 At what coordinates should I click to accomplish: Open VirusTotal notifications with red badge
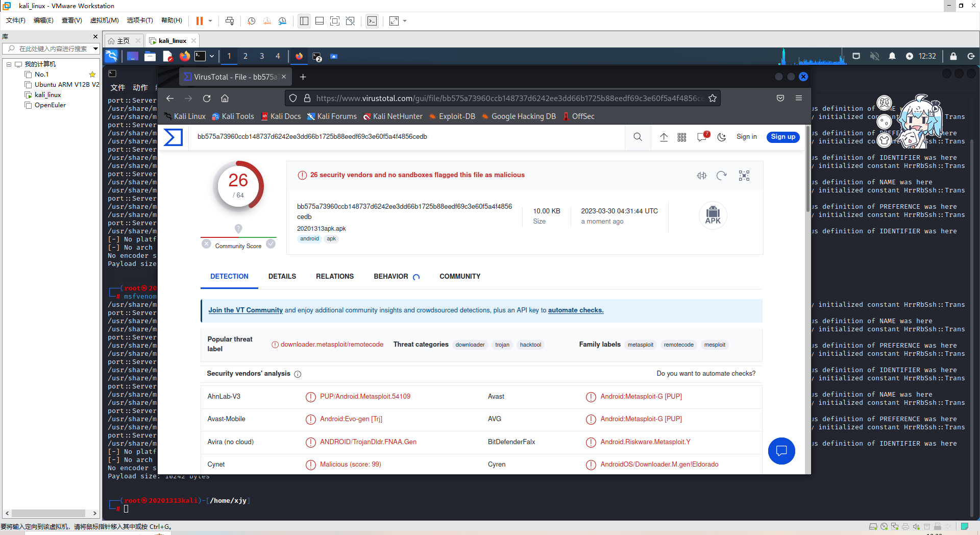click(x=703, y=136)
